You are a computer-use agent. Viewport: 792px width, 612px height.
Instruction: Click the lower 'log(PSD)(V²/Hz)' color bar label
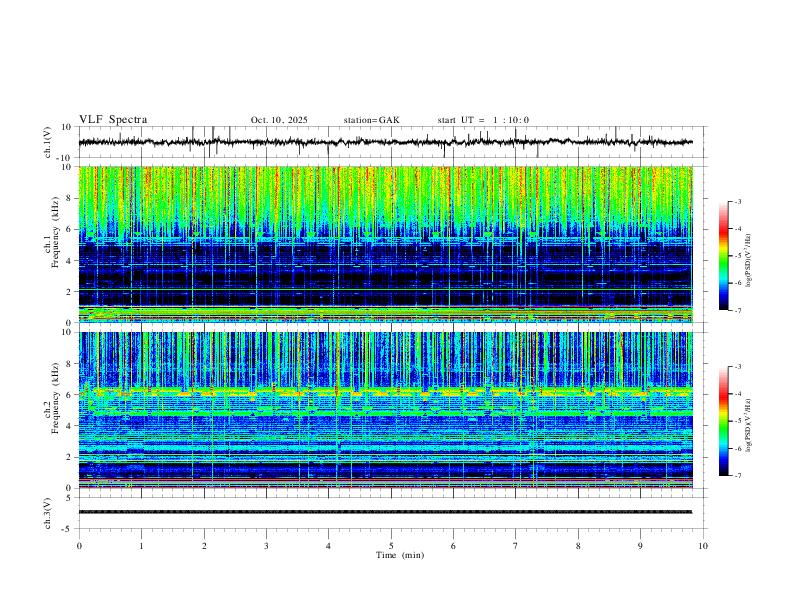point(748,425)
